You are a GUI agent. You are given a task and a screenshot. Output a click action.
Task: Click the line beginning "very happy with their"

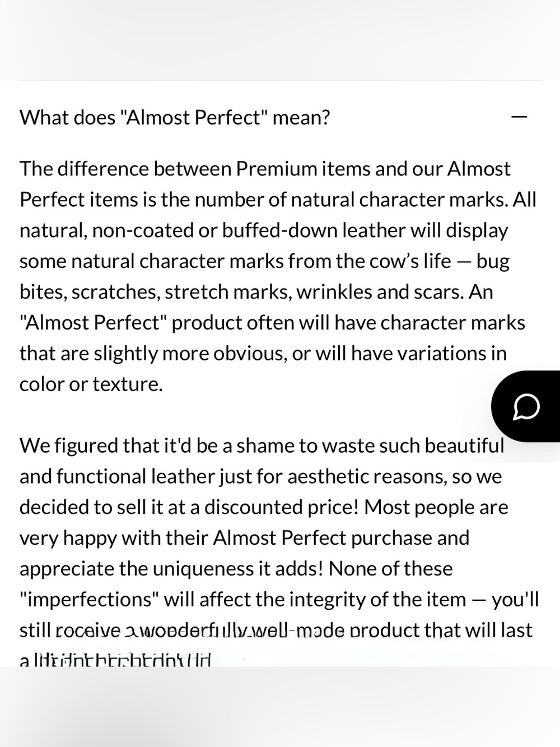(245, 538)
